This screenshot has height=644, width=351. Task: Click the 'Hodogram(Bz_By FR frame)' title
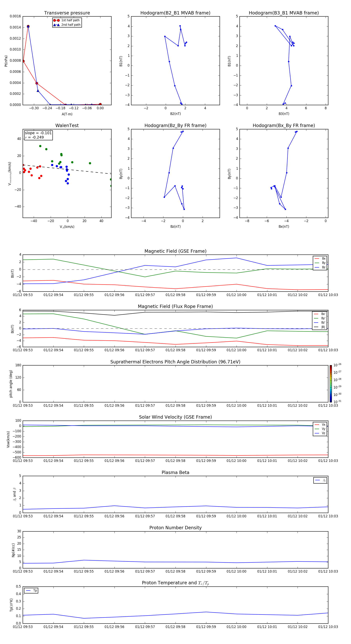175,125
